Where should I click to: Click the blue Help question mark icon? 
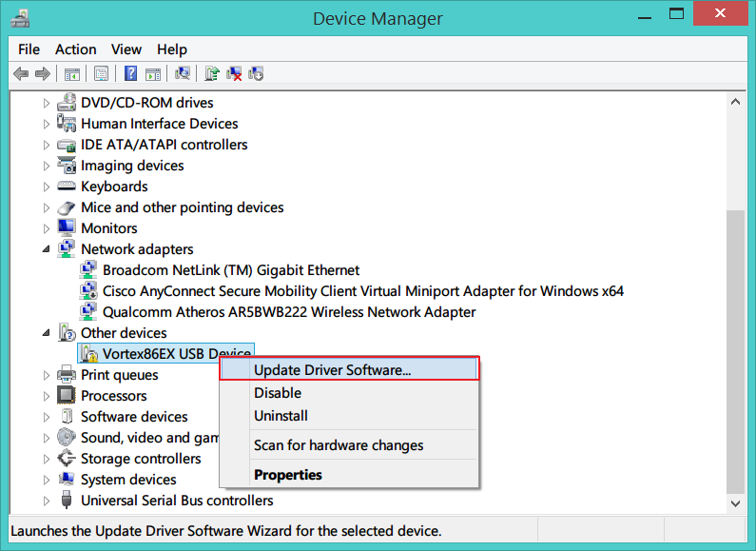click(x=130, y=73)
